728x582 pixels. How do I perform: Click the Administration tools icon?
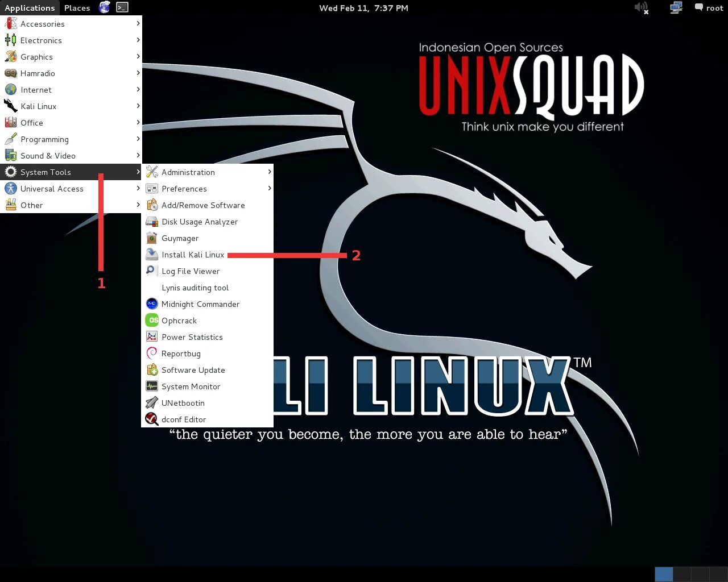152,172
